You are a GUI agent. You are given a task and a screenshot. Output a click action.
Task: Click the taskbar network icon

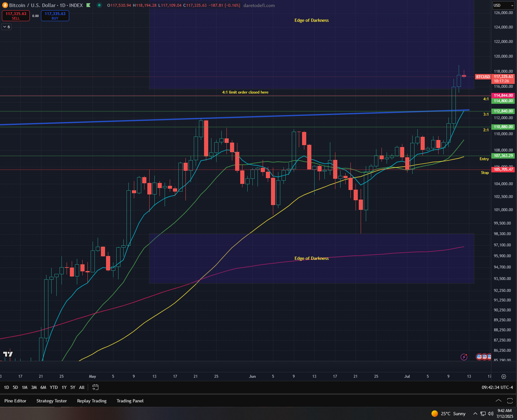483,414
